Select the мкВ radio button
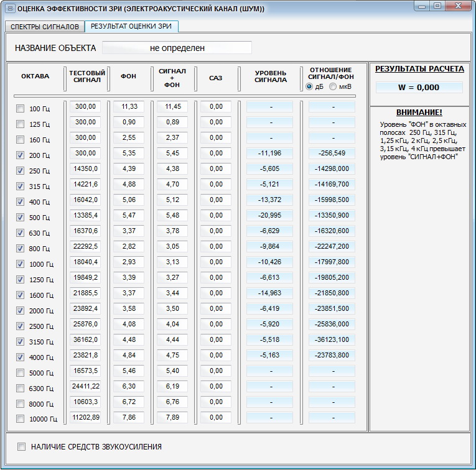The width and height of the screenshot is (476, 470). [333, 87]
